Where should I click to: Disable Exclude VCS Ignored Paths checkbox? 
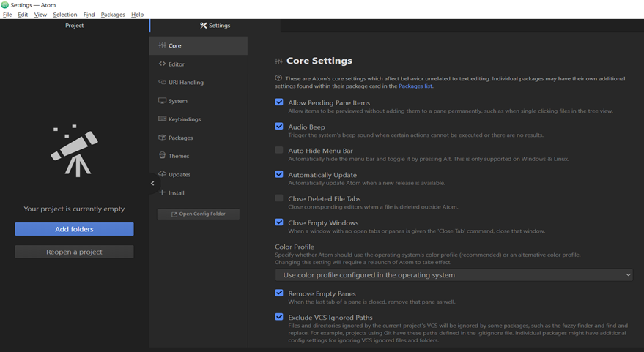pos(279,316)
